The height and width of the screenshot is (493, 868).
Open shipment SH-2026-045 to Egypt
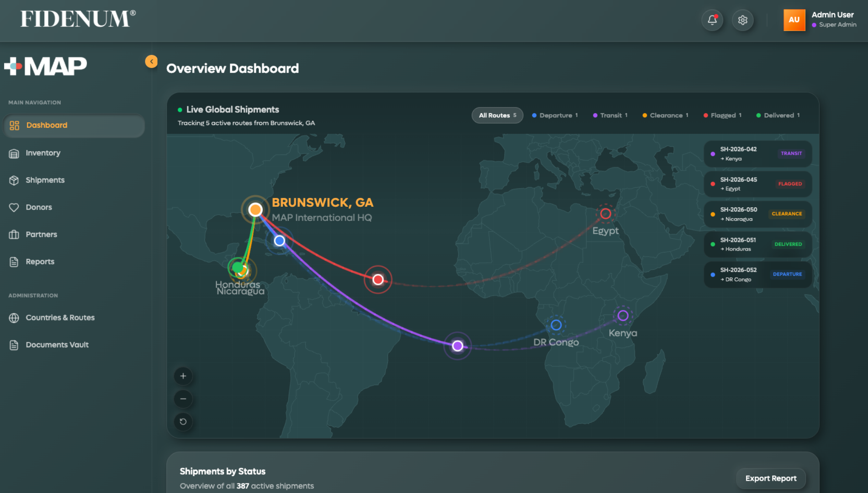[757, 184]
